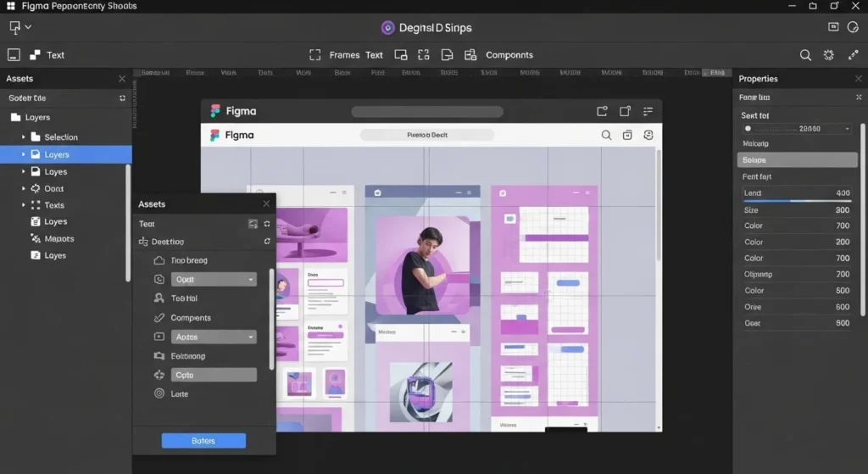Click the Figma logo in the white header
Screen dimensions: 868x474
tap(215, 135)
